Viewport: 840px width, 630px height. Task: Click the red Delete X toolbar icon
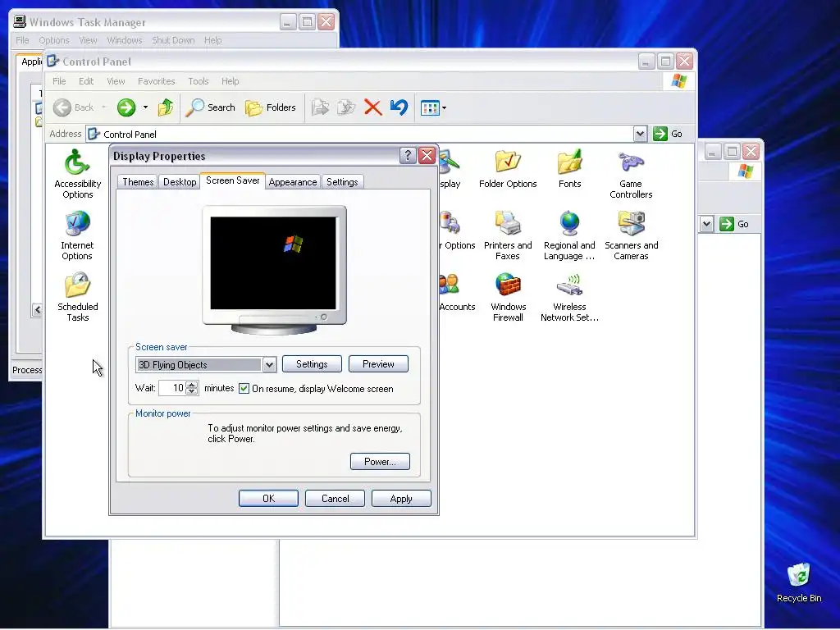(x=373, y=107)
